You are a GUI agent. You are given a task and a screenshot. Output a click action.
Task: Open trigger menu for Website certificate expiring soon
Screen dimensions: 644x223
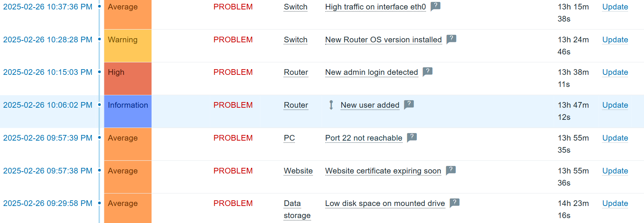tap(383, 171)
